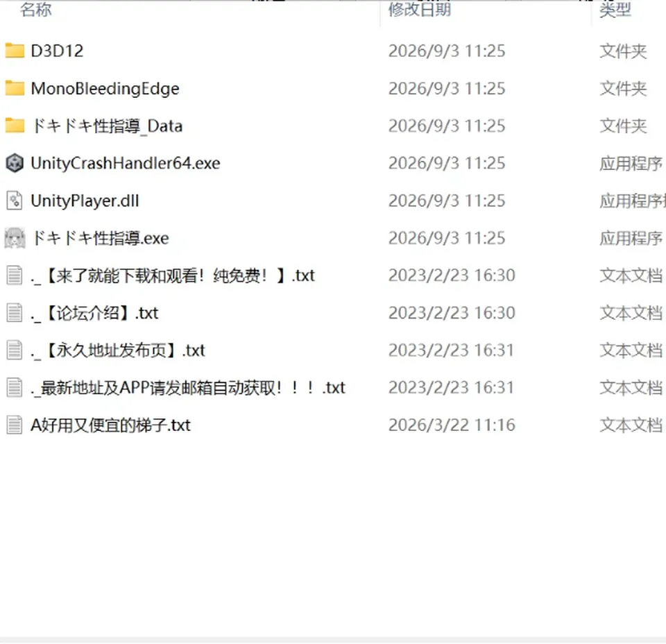Click the date of 【论坛介绍】.txt row

click(x=452, y=313)
